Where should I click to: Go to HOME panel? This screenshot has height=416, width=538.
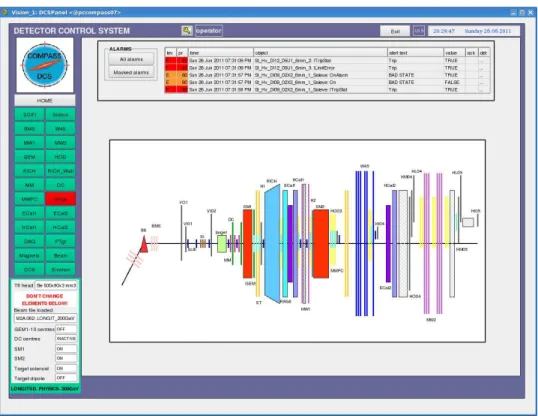coord(45,101)
